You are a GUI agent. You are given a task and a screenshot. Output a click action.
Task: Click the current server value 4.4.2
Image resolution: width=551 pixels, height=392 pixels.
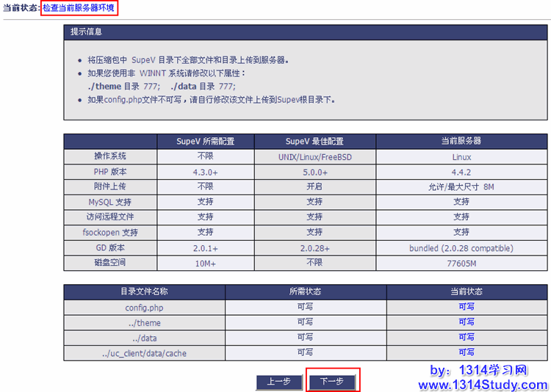point(461,172)
